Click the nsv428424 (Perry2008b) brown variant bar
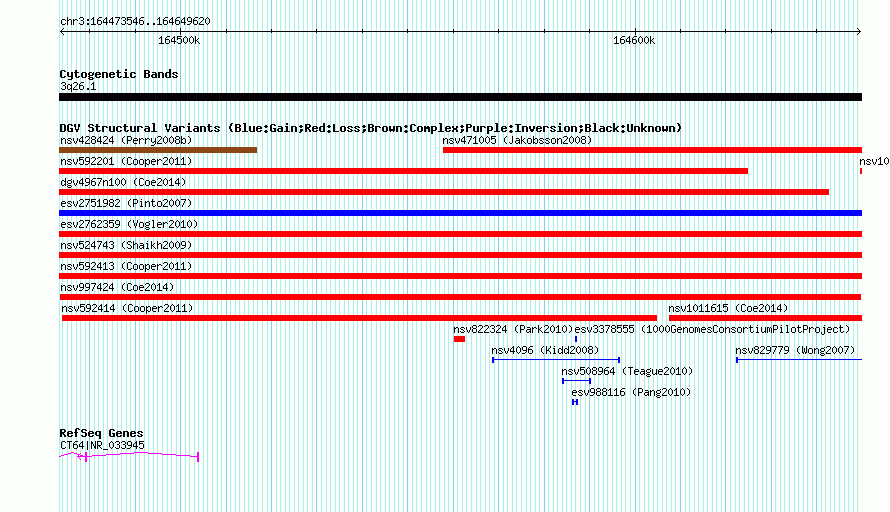Image resolution: width=890 pixels, height=512 pixels. click(158, 150)
